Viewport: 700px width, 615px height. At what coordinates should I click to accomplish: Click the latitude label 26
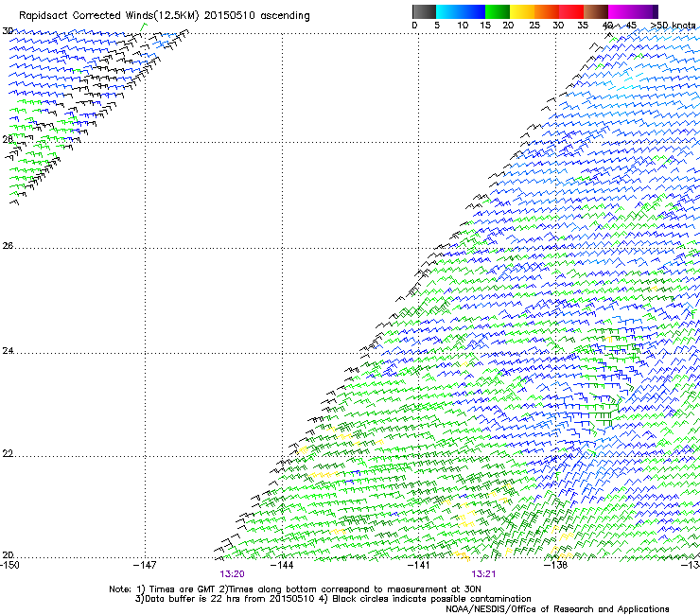(x=8, y=246)
